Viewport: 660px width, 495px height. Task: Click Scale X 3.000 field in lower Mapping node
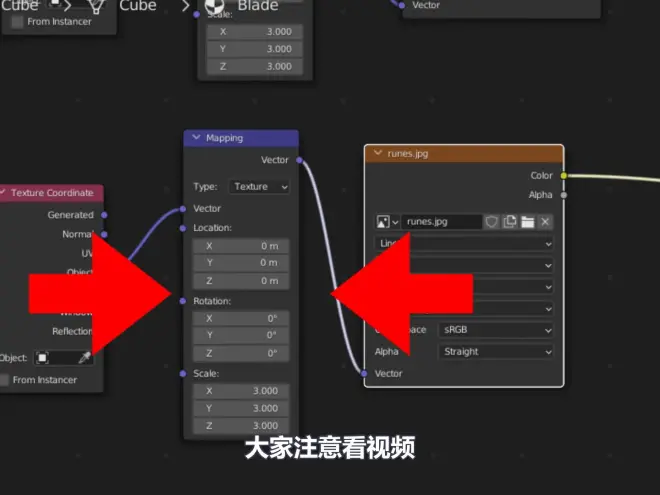tap(241, 391)
